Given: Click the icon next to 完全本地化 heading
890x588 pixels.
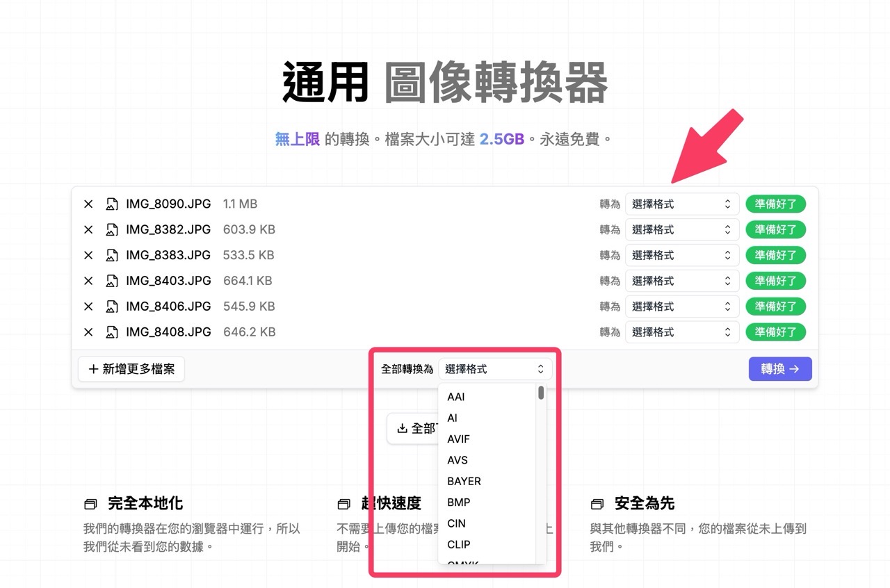Looking at the screenshot, I should tap(90, 504).
